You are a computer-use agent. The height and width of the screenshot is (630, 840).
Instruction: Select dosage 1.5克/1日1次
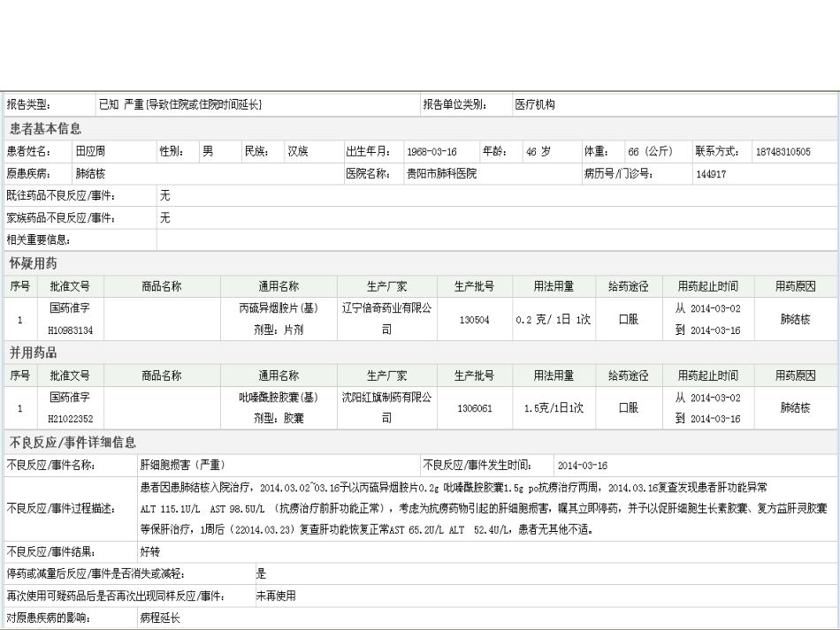click(554, 408)
